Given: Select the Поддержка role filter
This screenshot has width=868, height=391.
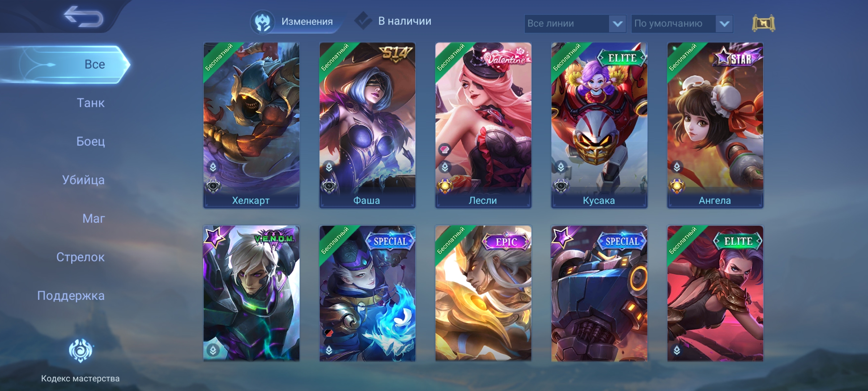Looking at the screenshot, I should [71, 296].
